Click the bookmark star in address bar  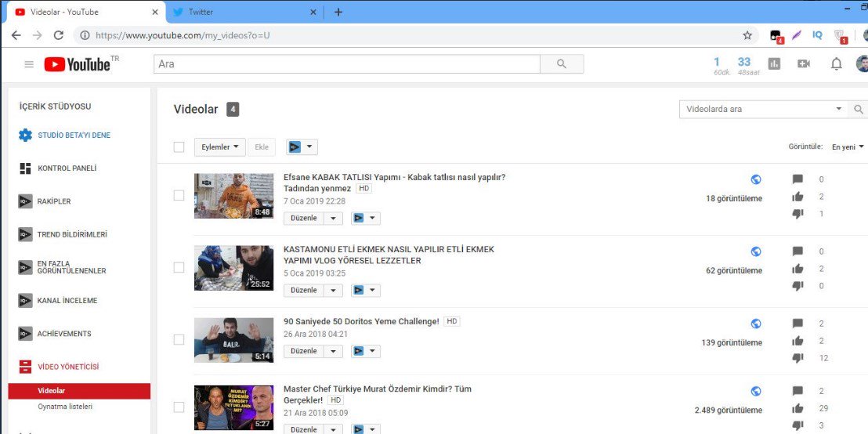(x=747, y=35)
